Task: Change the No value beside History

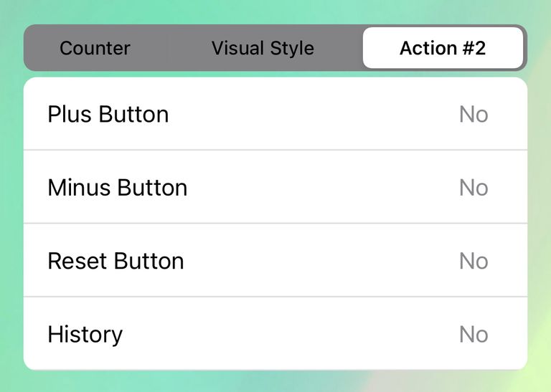Action: [x=474, y=334]
